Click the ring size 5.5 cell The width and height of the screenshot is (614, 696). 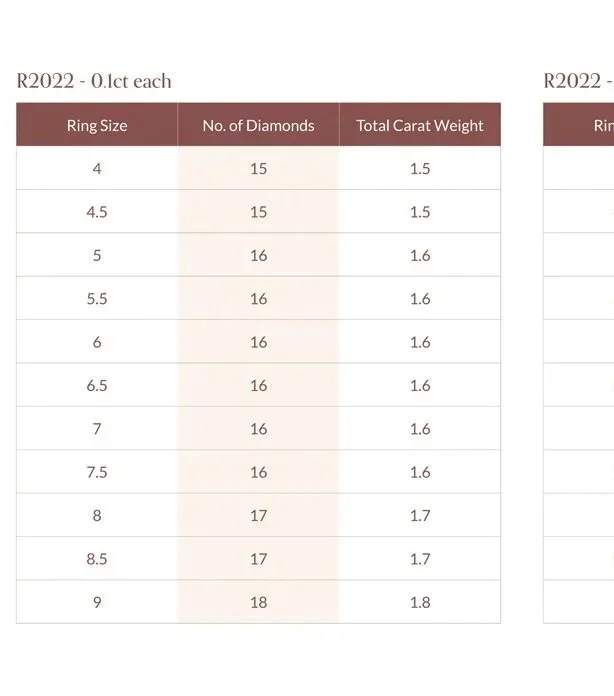97,298
